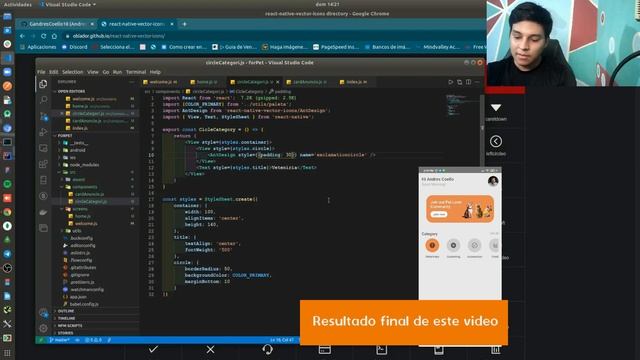The width and height of the screenshot is (640, 360).
Task: Open a new Chrome tab with the plus button
Action: (184, 24)
